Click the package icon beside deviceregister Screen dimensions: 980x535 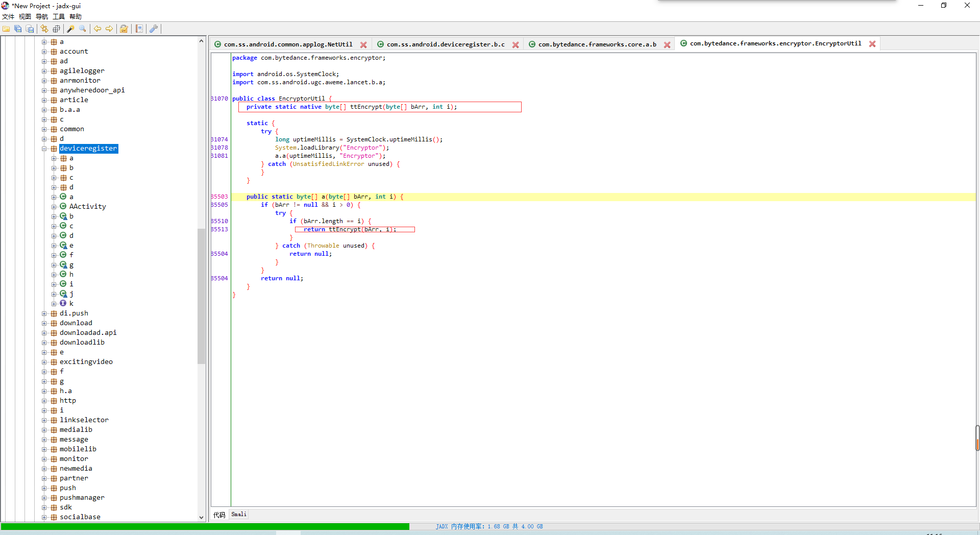click(x=54, y=149)
